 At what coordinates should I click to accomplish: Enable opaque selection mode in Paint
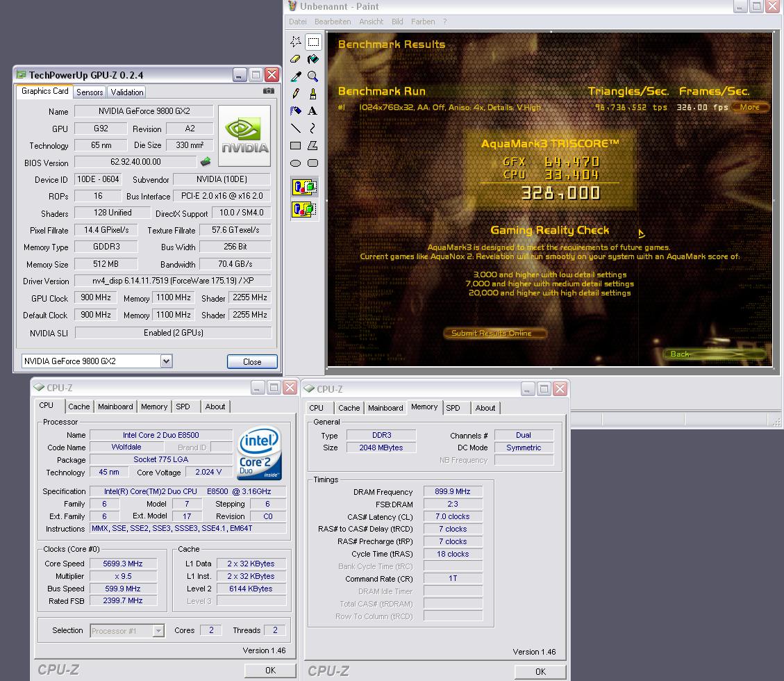[304, 187]
